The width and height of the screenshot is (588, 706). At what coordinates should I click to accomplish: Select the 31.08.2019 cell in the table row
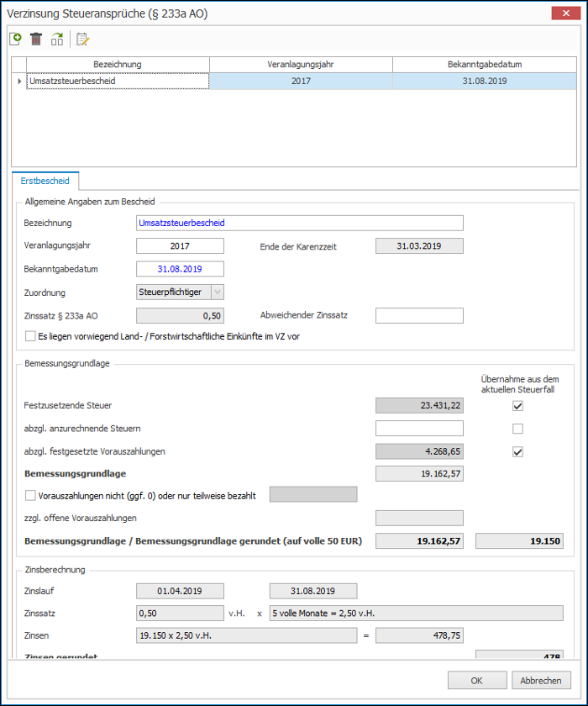485,81
